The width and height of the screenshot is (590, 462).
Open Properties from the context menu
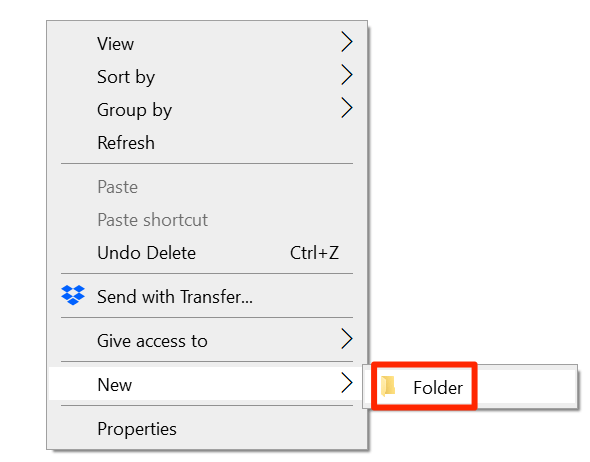(x=207, y=429)
